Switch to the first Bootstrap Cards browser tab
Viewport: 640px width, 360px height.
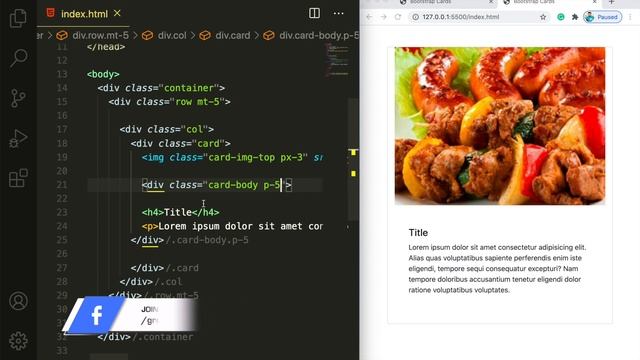446,2
